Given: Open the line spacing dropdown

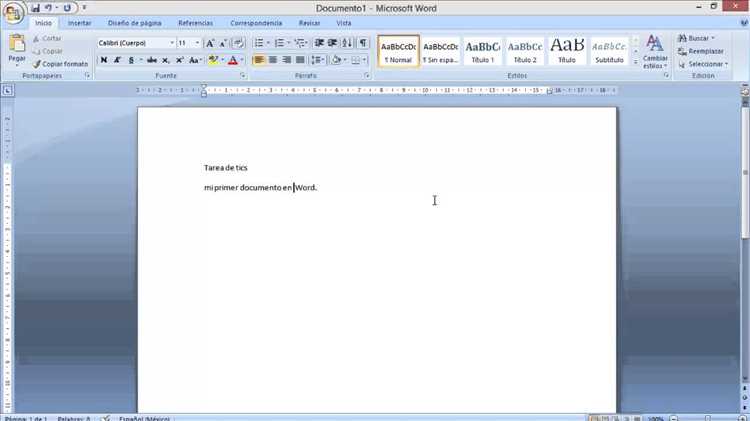Looking at the screenshot, I should (318, 60).
